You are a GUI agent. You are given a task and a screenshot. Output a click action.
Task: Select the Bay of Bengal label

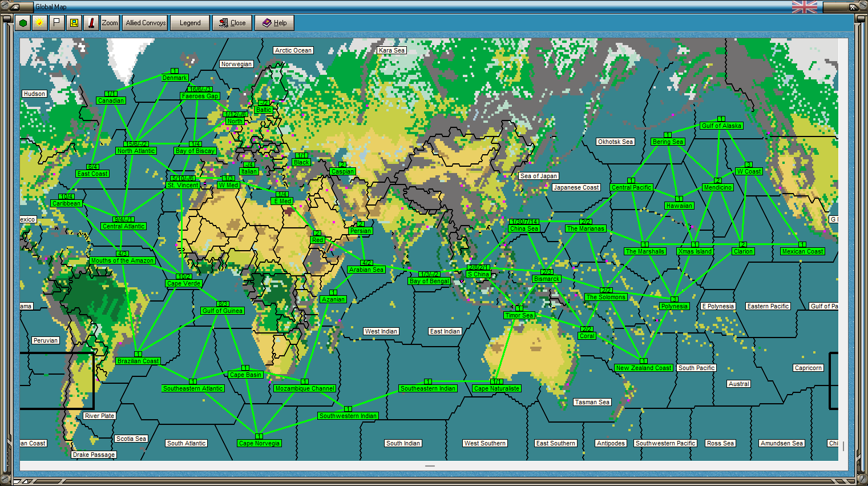(x=429, y=281)
